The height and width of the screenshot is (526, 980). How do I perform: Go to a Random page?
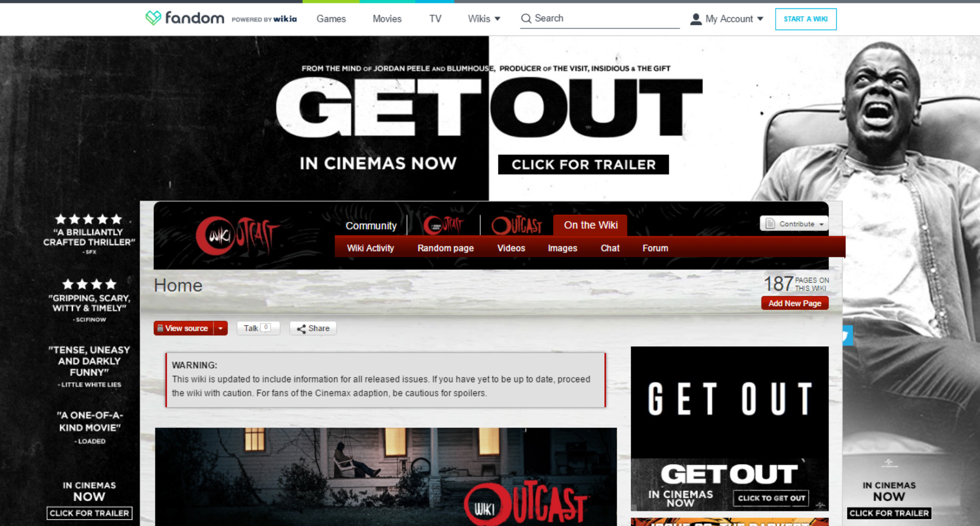(x=445, y=248)
